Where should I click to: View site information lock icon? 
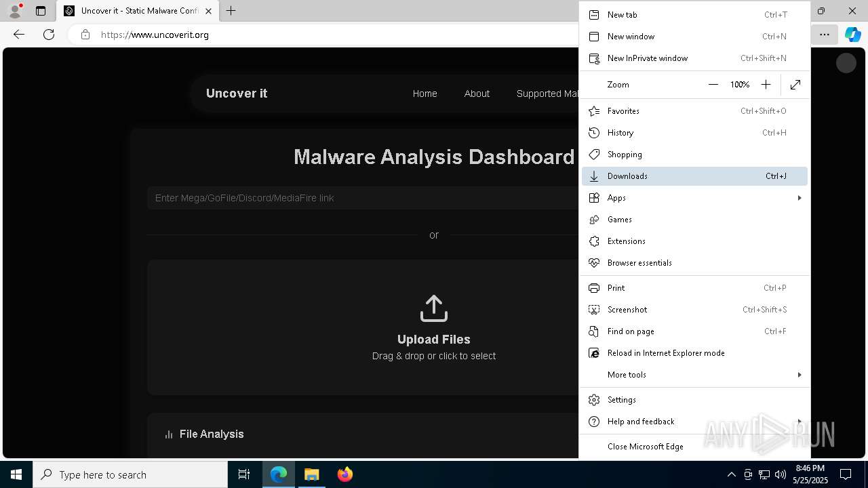[85, 35]
